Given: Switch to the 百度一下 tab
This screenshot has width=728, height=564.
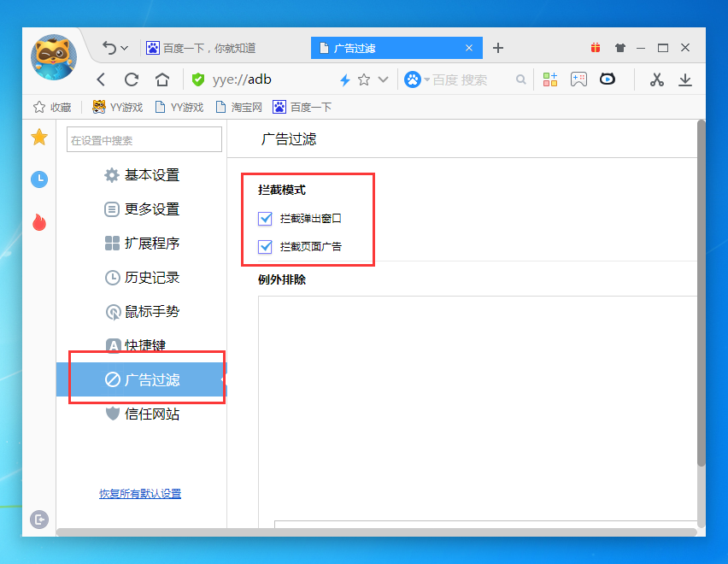Looking at the screenshot, I should 214,47.
